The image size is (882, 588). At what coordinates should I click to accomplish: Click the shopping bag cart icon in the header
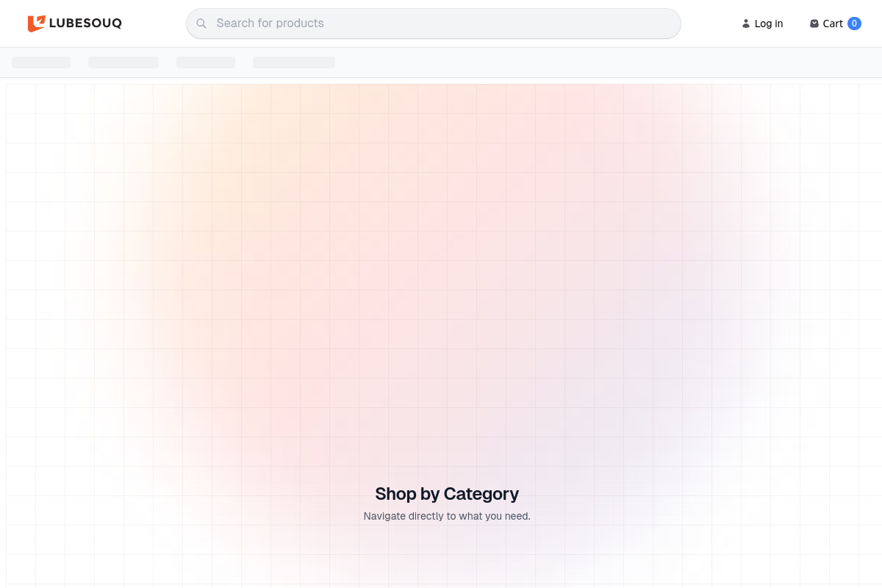coord(814,23)
